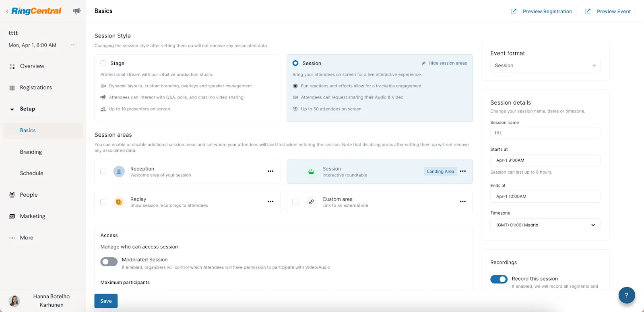This screenshot has height=312, width=644.
Task: Click the megaphone announcement icon
Action: [x=76, y=11]
